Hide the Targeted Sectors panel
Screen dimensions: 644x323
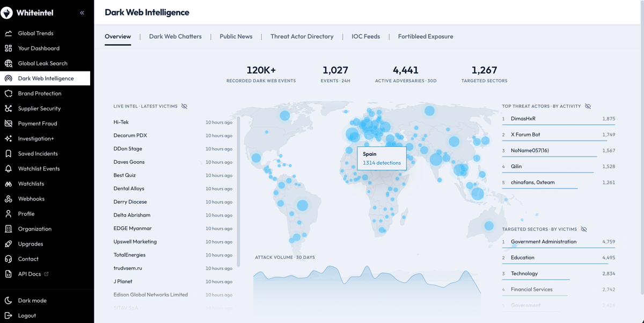(x=584, y=229)
